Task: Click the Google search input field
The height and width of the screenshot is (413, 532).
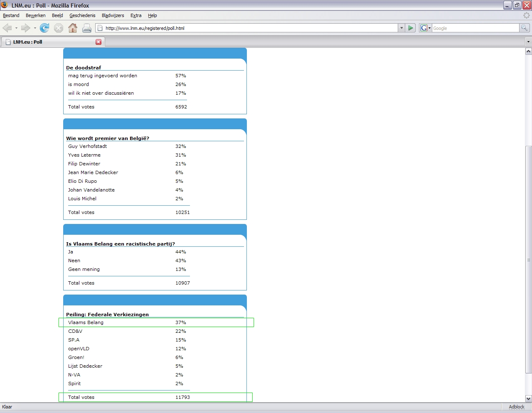Action: 475,28
